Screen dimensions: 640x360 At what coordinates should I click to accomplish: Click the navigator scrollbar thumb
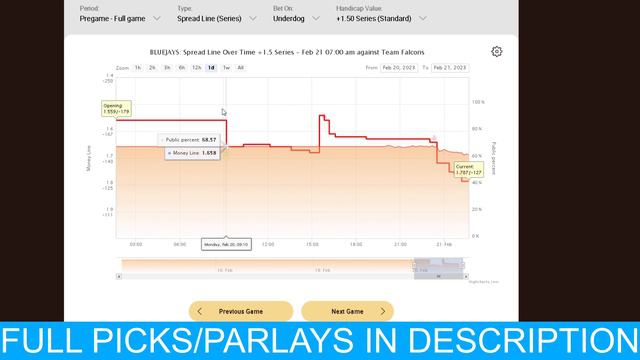(438, 276)
